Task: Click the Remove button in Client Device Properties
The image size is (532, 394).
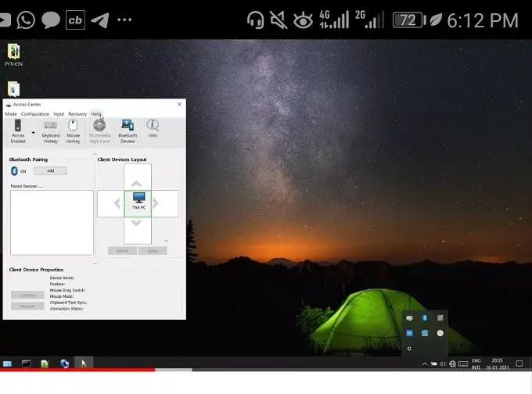Action: (x=27, y=306)
